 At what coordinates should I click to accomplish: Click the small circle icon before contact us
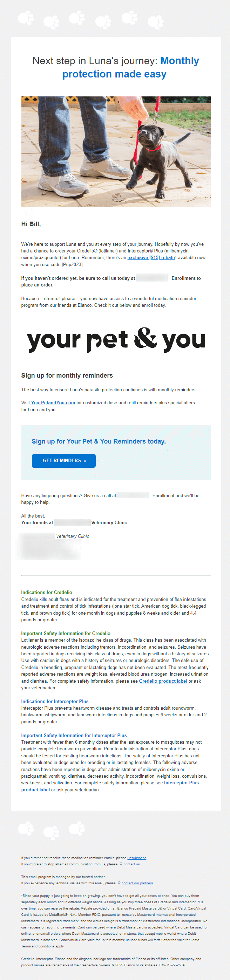tap(121, 864)
